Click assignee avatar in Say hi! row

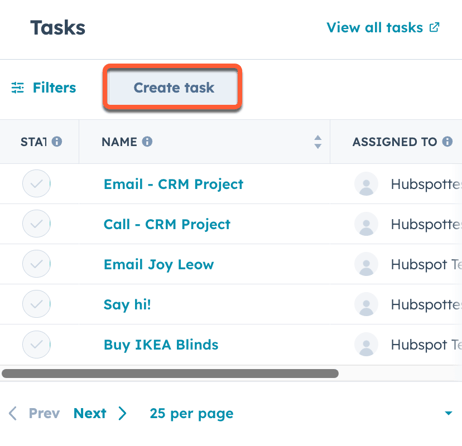(x=366, y=304)
